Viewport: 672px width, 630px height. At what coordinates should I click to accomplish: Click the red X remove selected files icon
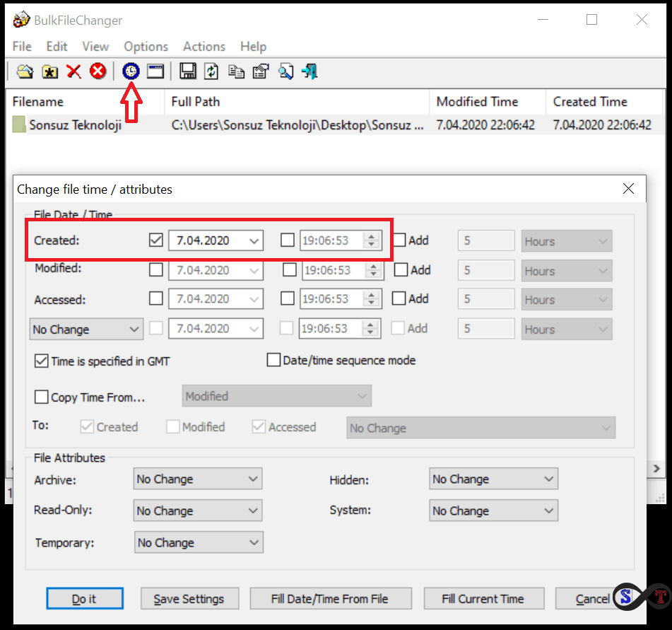point(73,71)
